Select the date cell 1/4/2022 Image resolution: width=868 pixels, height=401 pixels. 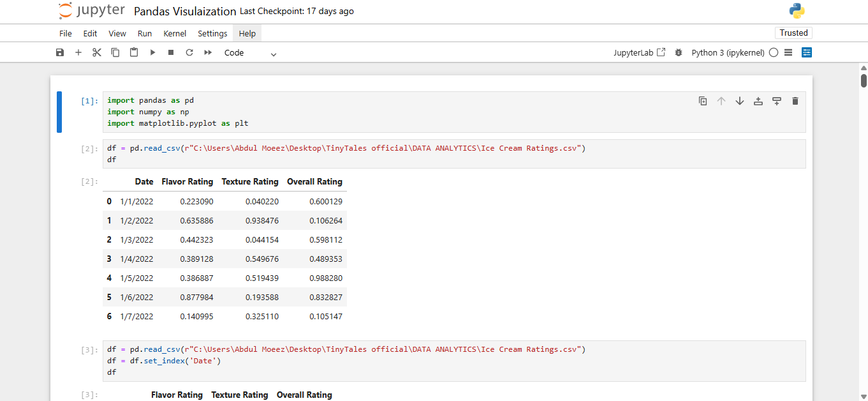tap(136, 259)
